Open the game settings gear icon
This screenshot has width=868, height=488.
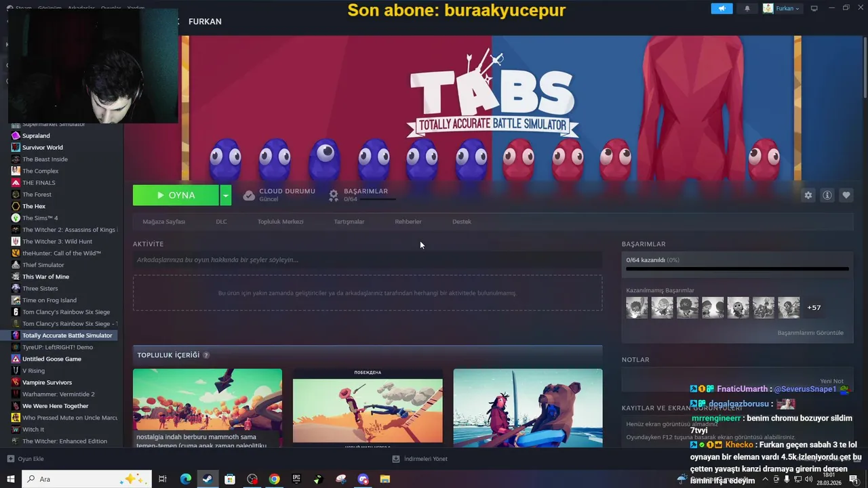pyautogui.click(x=808, y=195)
